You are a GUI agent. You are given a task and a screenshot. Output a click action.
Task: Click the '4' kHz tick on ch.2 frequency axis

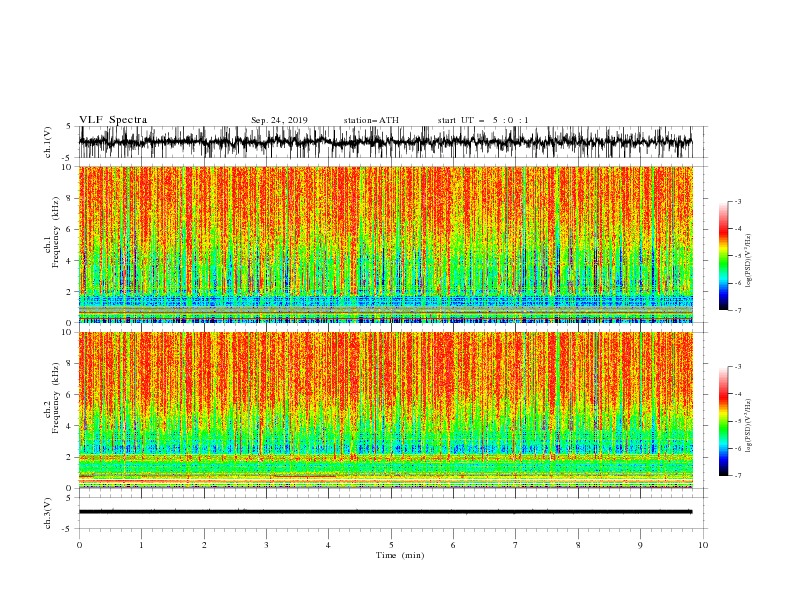point(69,427)
